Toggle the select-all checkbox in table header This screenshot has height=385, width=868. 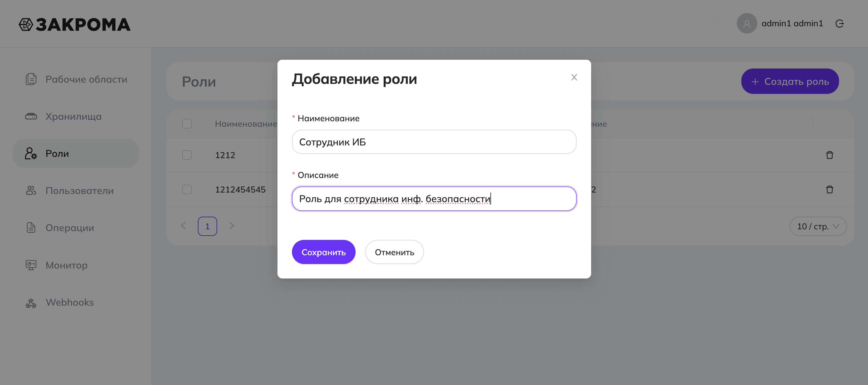tap(187, 124)
